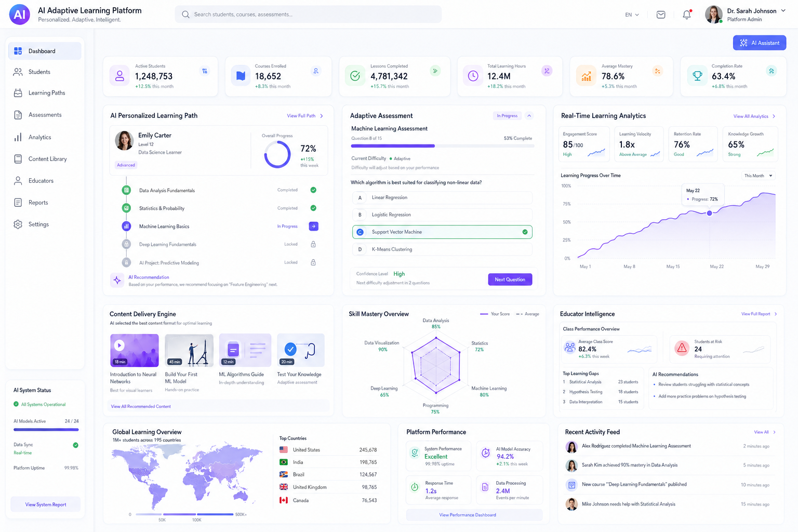Click the Average Mastery chart icon

pos(586,76)
